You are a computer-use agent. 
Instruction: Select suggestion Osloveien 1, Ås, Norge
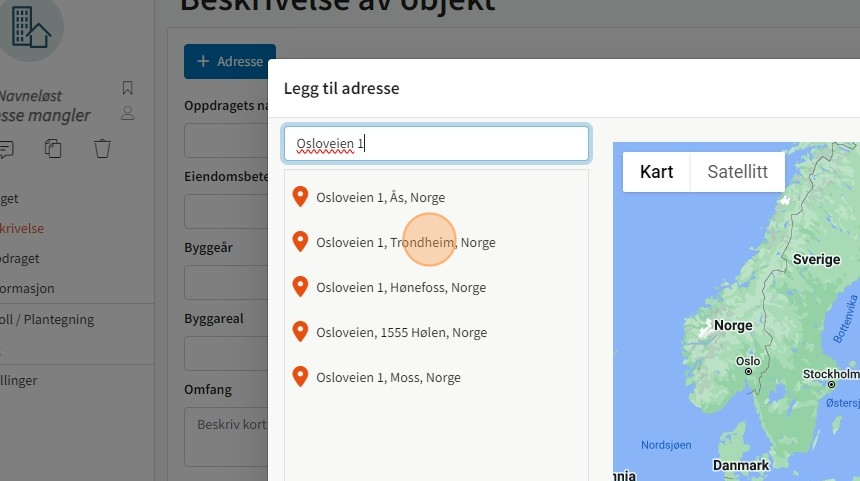(436, 197)
